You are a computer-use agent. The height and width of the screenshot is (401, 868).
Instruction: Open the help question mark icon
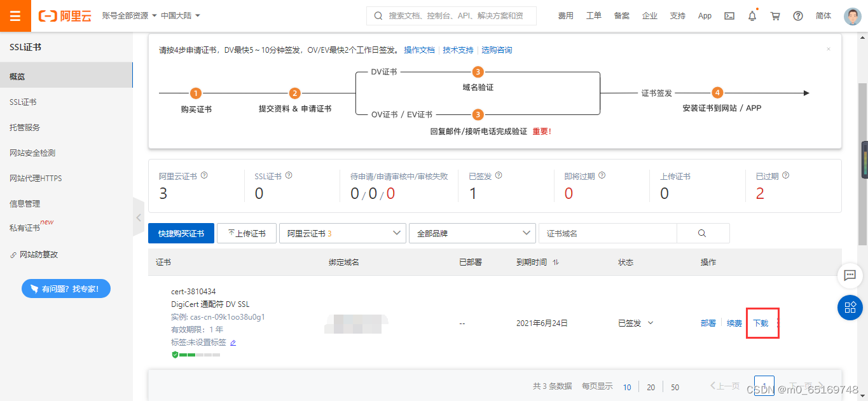tap(798, 16)
